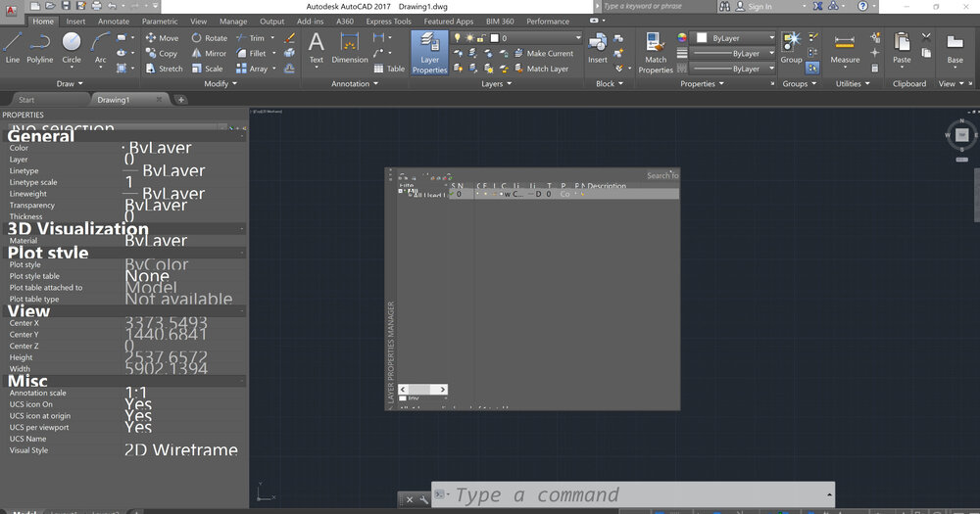Screen dimensions: 980x514
Task: Select the Circle tool
Action: [x=72, y=48]
